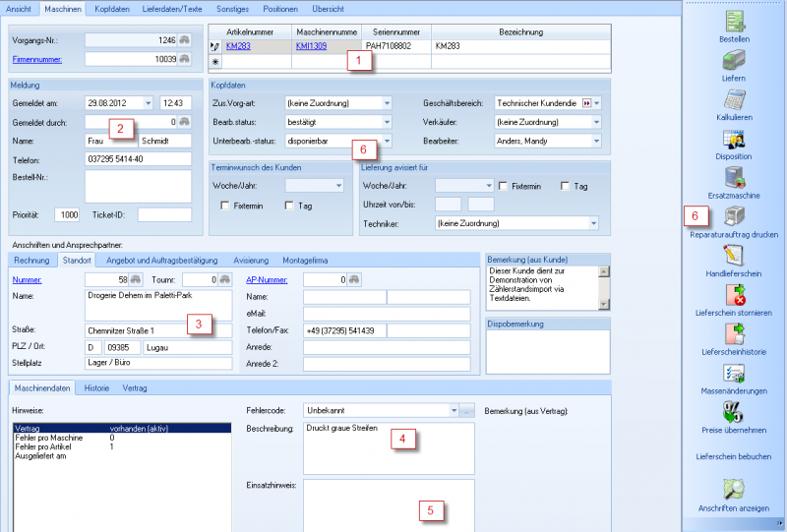Open the Disposition icon
787x532 pixels.
tap(734, 138)
